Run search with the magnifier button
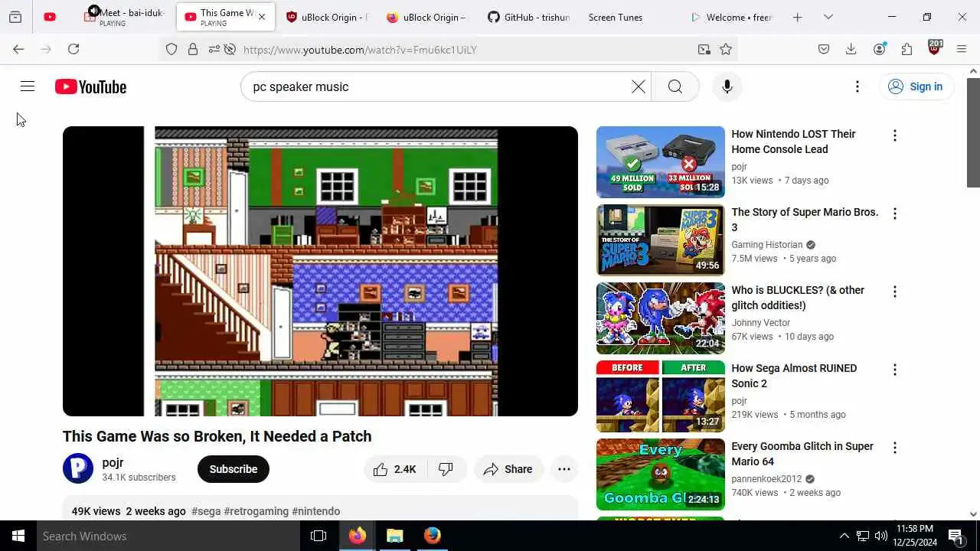Screen dimensions: 980x551 click(675, 86)
